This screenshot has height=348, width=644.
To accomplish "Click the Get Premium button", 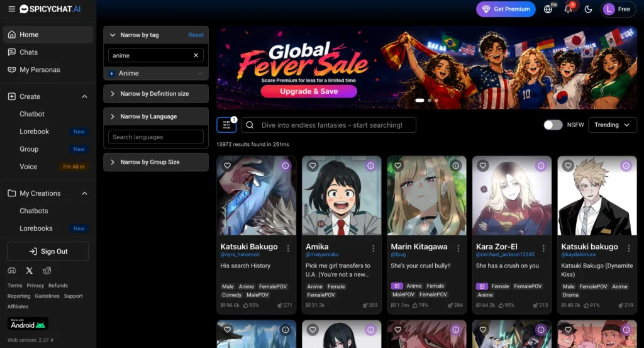I will 506,9.
